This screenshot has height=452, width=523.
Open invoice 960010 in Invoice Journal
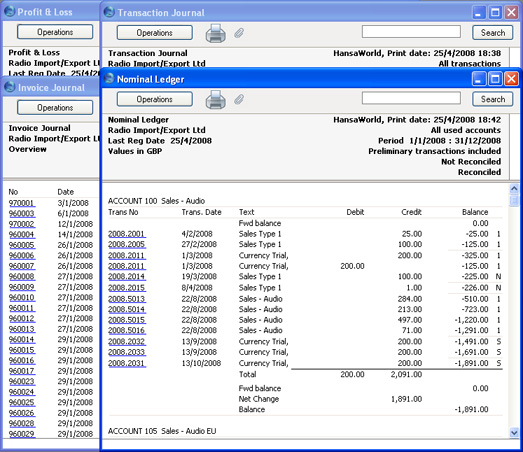[x=22, y=298]
